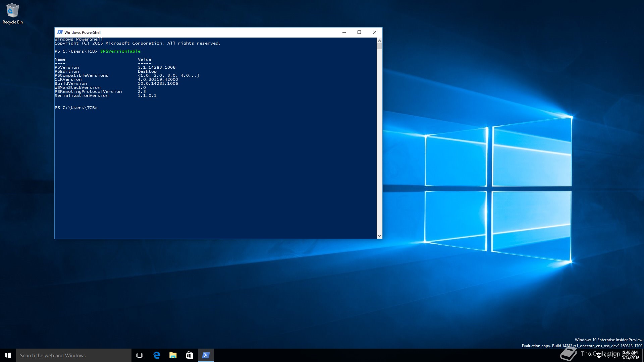This screenshot has height=362, width=644.
Task: Open the Recycle Bin desktop icon
Action: [13, 13]
